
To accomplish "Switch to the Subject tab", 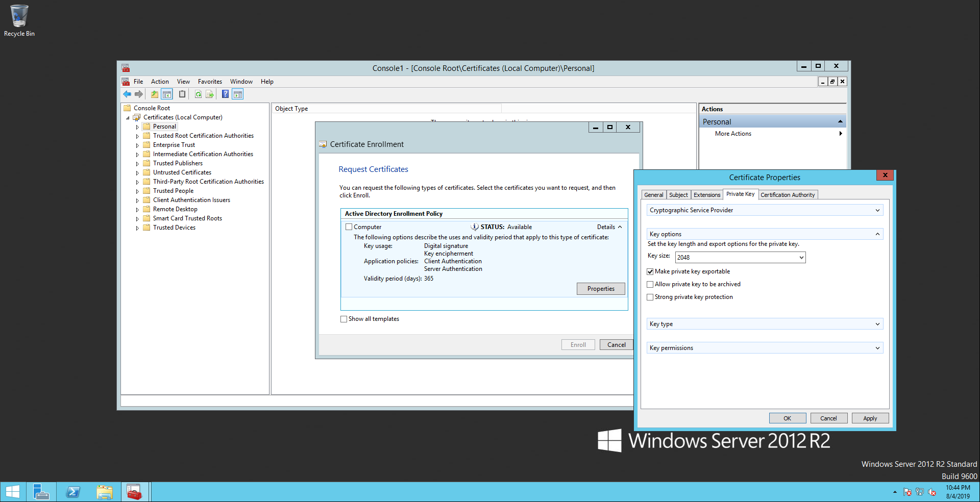I will 678,195.
